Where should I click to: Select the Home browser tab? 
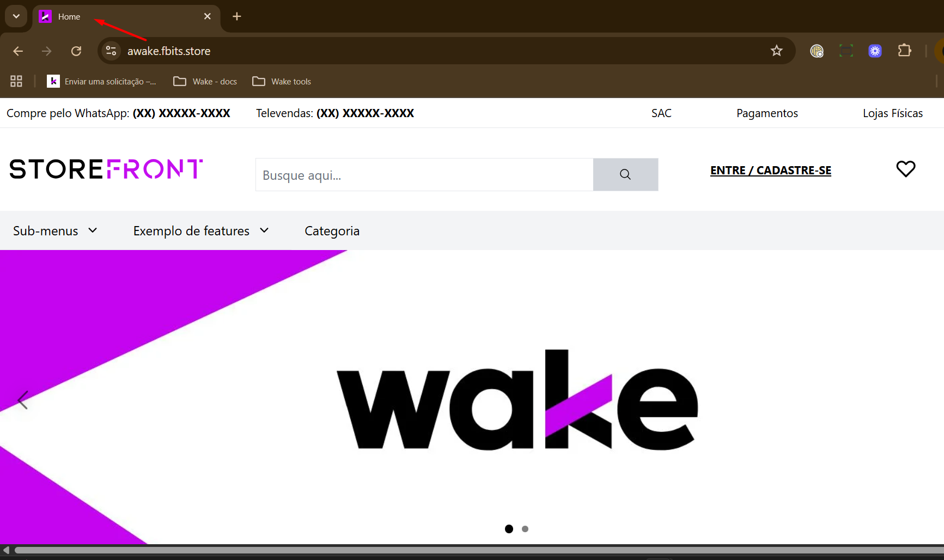(x=126, y=17)
